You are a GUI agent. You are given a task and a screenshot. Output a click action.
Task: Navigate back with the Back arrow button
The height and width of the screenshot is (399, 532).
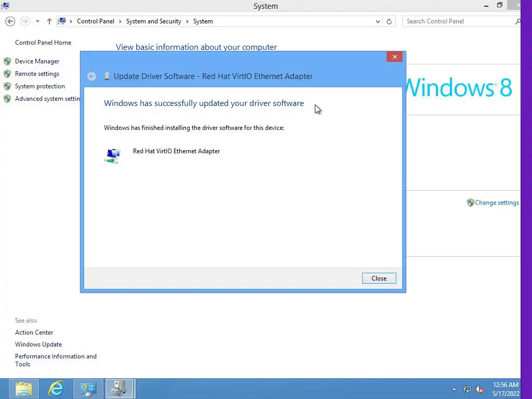pyautogui.click(x=10, y=21)
